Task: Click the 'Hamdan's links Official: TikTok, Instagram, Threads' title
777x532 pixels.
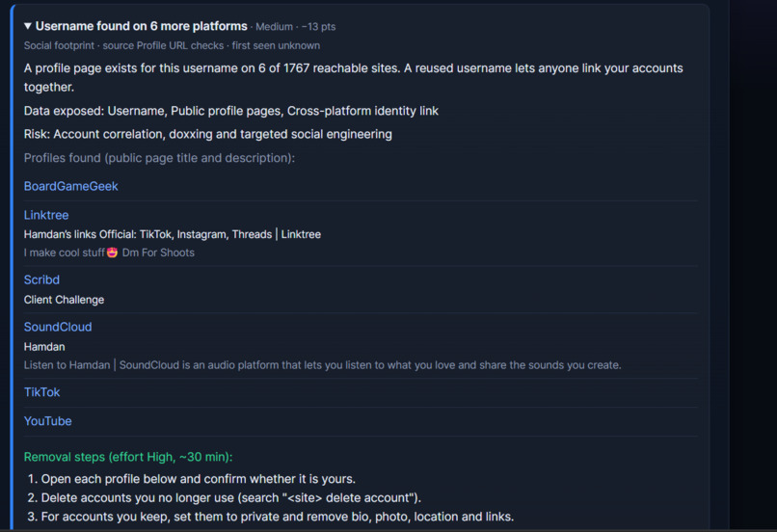Action: tap(173, 234)
